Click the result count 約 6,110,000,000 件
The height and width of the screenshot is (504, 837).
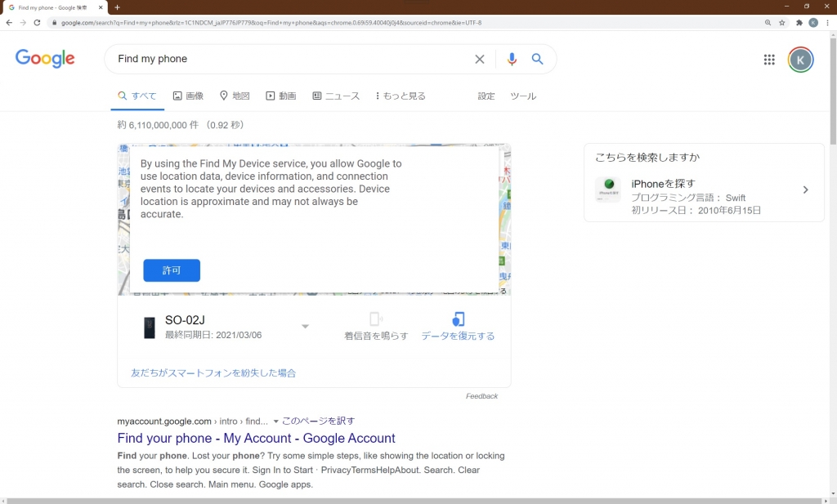click(158, 125)
